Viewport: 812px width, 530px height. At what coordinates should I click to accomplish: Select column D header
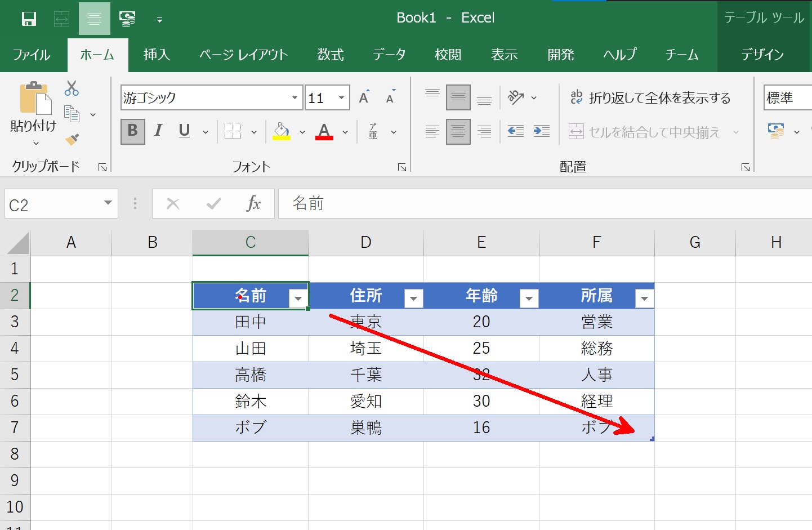366,243
